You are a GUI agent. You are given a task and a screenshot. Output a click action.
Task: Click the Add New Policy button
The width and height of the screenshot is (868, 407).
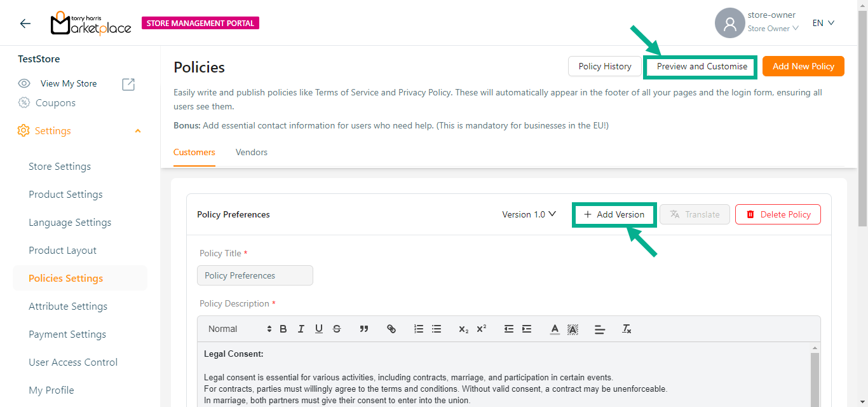pos(803,67)
